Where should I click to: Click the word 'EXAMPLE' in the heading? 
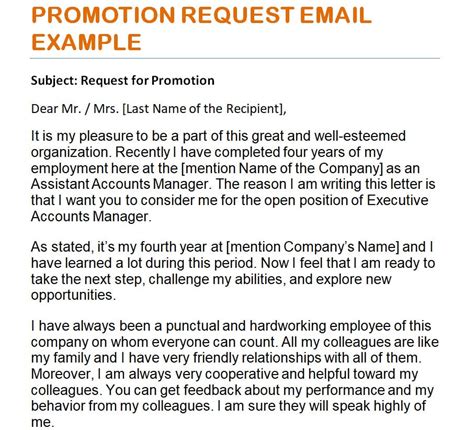(x=86, y=42)
